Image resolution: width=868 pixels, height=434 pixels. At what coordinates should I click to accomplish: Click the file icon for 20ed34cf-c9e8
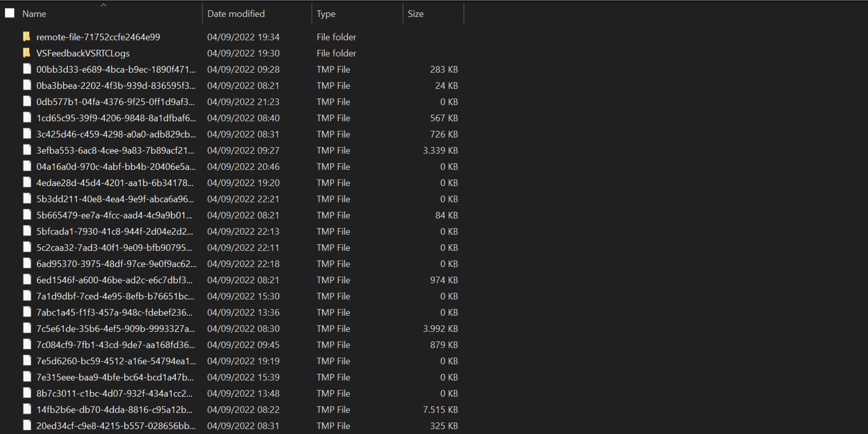pos(27,425)
